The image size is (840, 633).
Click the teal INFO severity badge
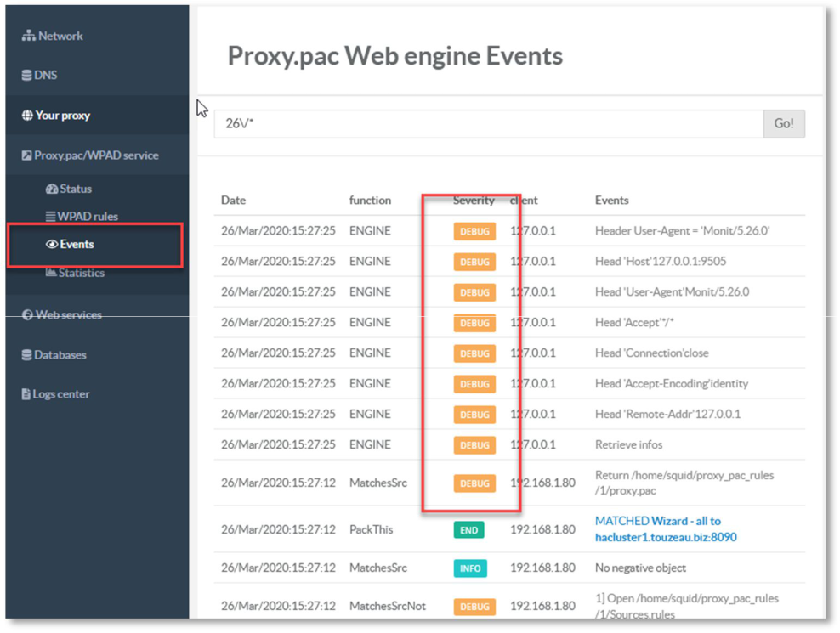[469, 568]
